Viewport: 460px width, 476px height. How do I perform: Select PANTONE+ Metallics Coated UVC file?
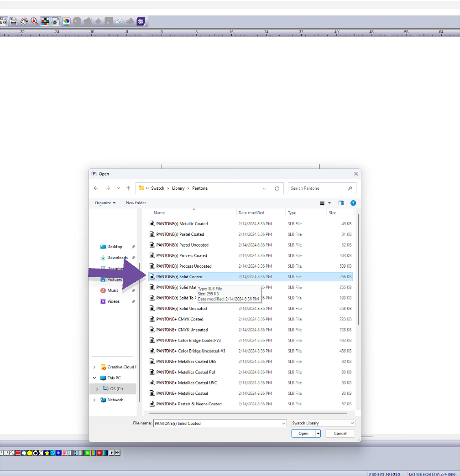[x=251, y=383]
